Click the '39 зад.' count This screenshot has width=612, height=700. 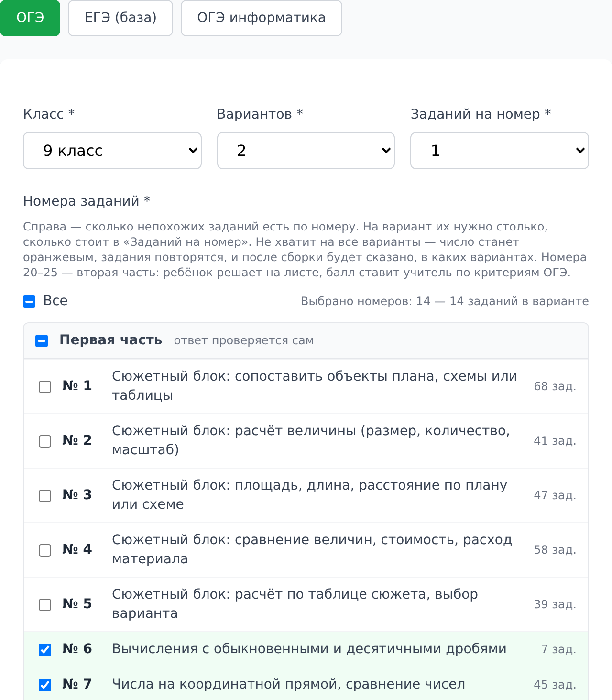click(x=555, y=604)
